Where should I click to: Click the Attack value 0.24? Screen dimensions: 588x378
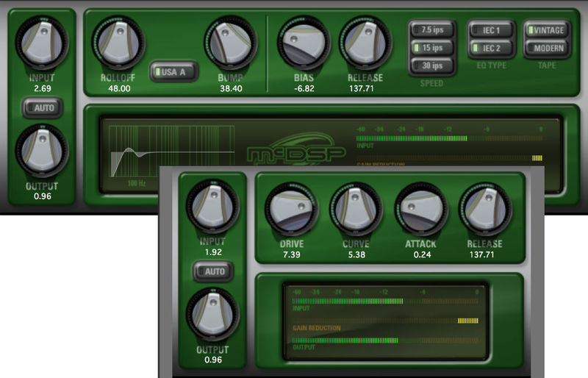[x=422, y=255]
